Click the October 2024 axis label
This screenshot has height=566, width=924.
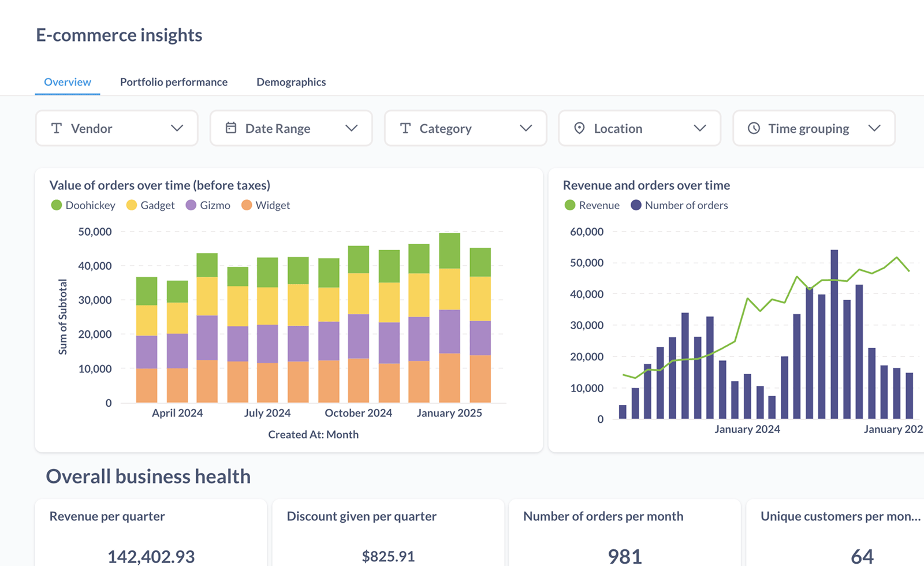click(x=358, y=413)
